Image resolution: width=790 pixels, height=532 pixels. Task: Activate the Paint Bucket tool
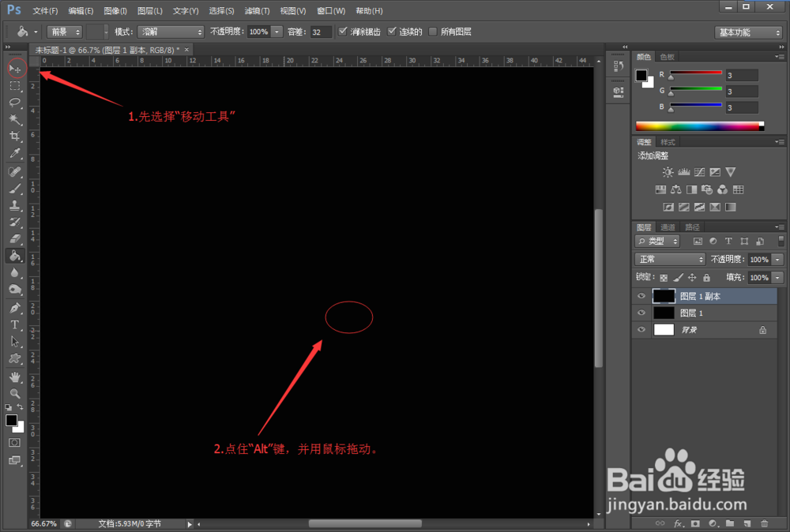click(16, 256)
